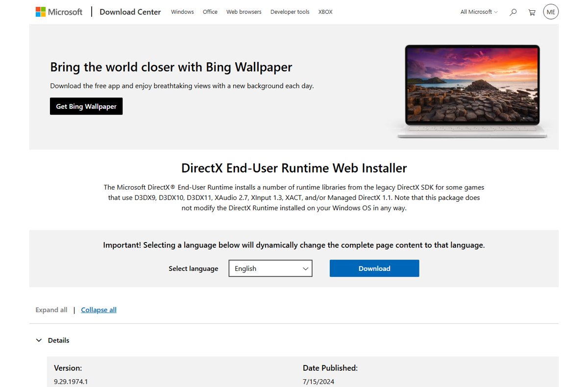Collapse the Details section chevron

39,340
